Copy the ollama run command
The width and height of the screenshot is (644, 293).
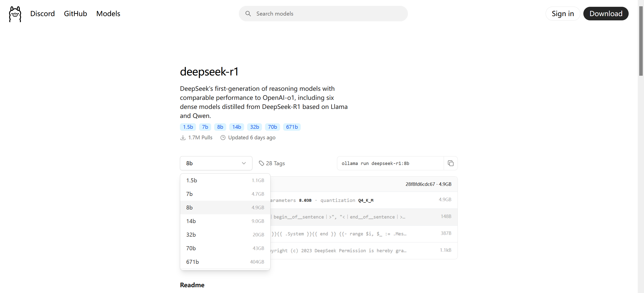point(450,163)
